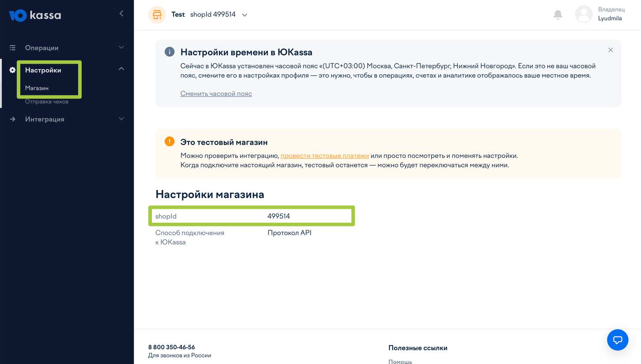Open the support chat bubble
The width and height of the screenshot is (641, 364).
tap(617, 340)
